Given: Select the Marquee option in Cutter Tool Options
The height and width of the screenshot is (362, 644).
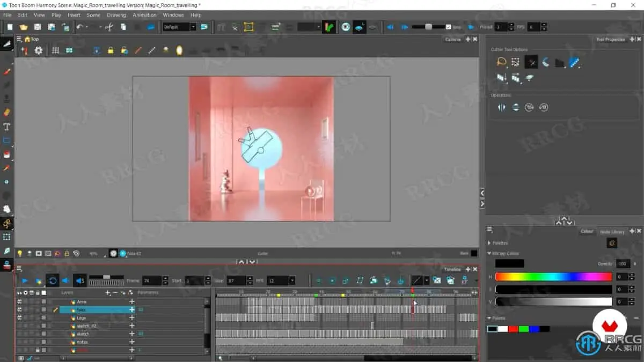Looking at the screenshot, I should pyautogui.click(x=516, y=63).
